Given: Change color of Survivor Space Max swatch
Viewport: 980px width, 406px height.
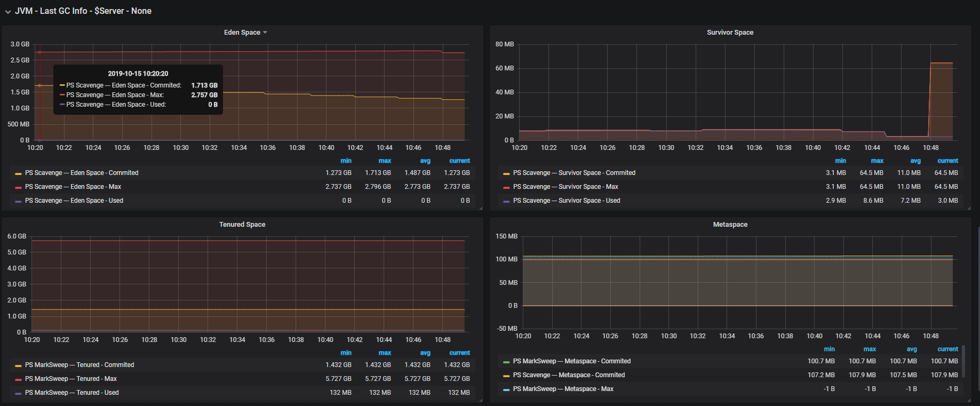Looking at the screenshot, I should pos(506,187).
